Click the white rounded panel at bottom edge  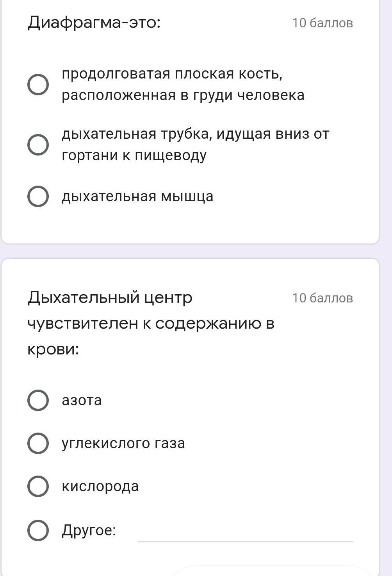273,571
